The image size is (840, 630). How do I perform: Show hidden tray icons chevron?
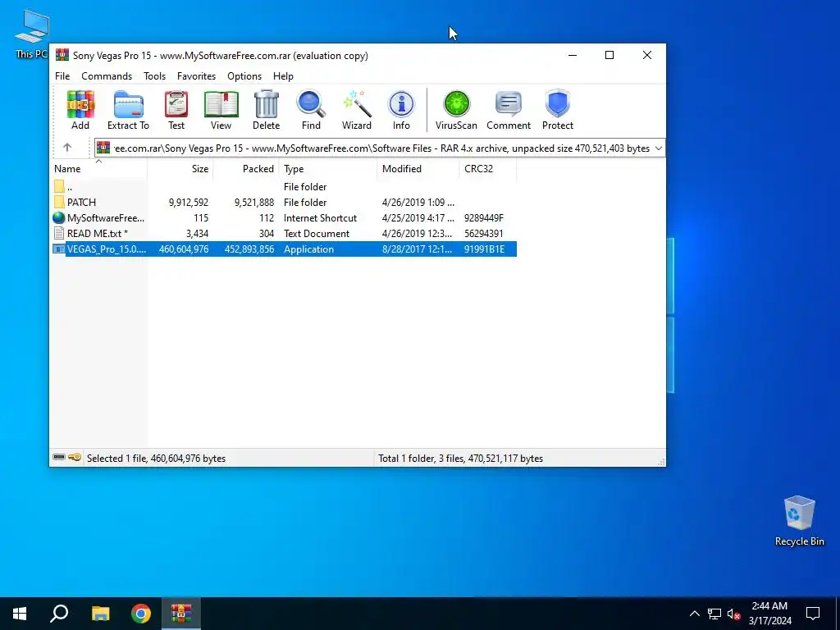[x=694, y=614]
